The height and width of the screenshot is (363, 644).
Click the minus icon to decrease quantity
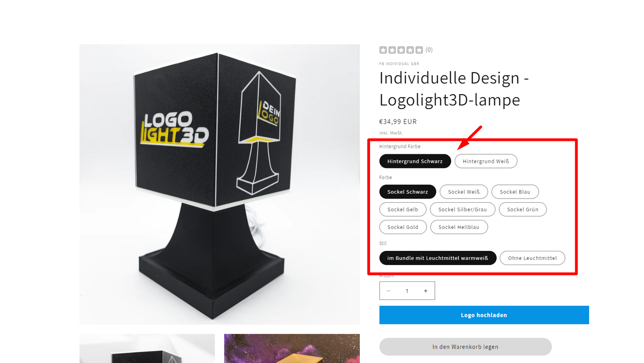388,291
